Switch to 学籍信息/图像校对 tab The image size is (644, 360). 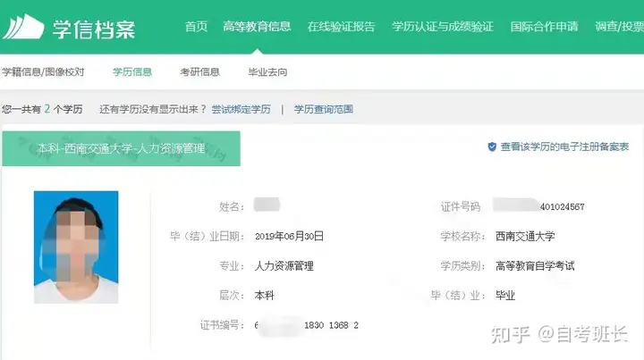pyautogui.click(x=43, y=72)
